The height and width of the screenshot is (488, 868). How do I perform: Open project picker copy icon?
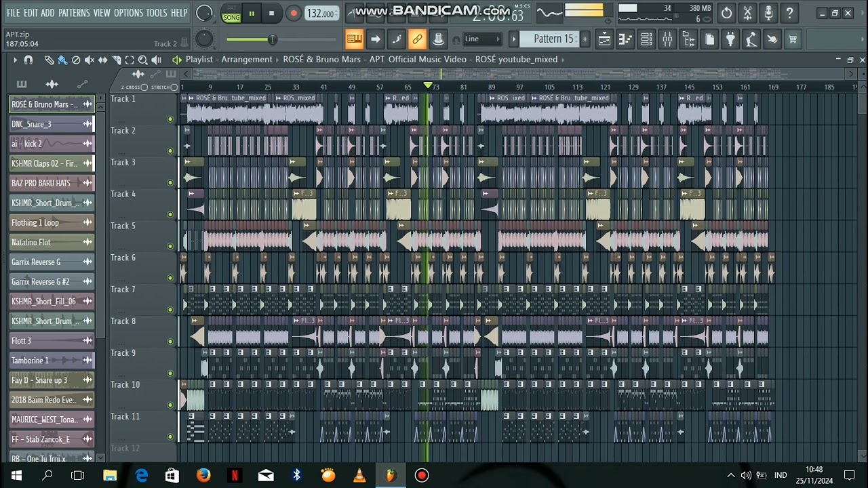point(709,39)
